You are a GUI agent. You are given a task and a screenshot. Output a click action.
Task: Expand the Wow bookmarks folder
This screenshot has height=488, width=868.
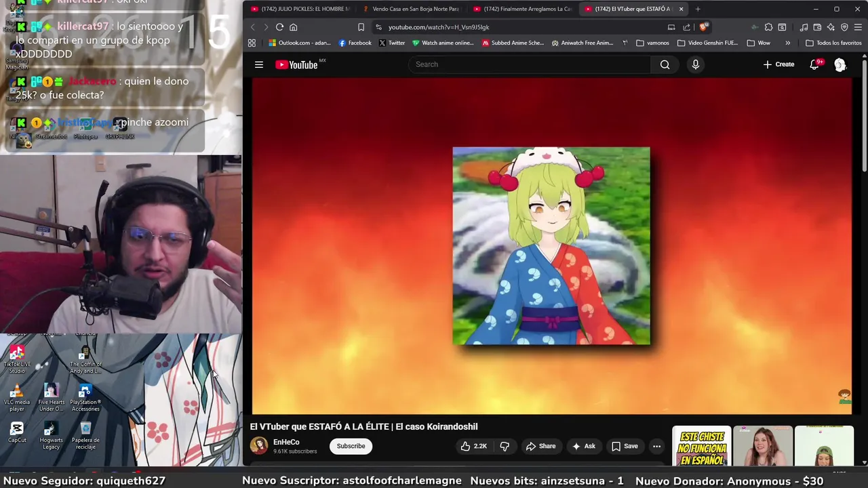click(758, 43)
